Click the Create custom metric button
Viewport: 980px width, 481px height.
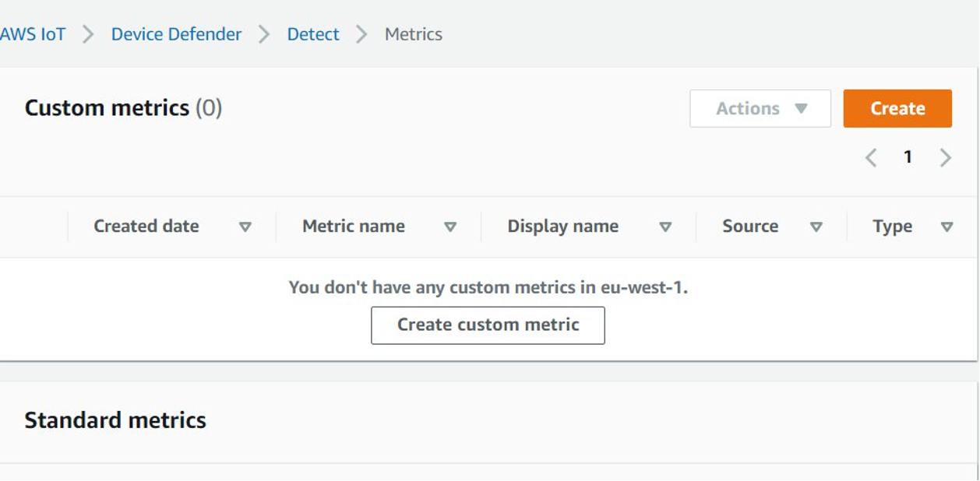pyautogui.click(x=488, y=325)
